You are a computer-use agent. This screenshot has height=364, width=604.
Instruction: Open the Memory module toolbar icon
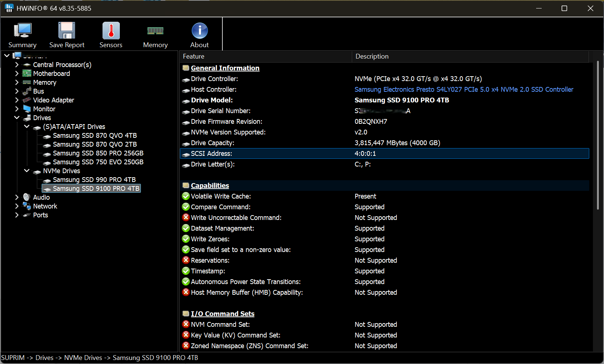(x=155, y=31)
